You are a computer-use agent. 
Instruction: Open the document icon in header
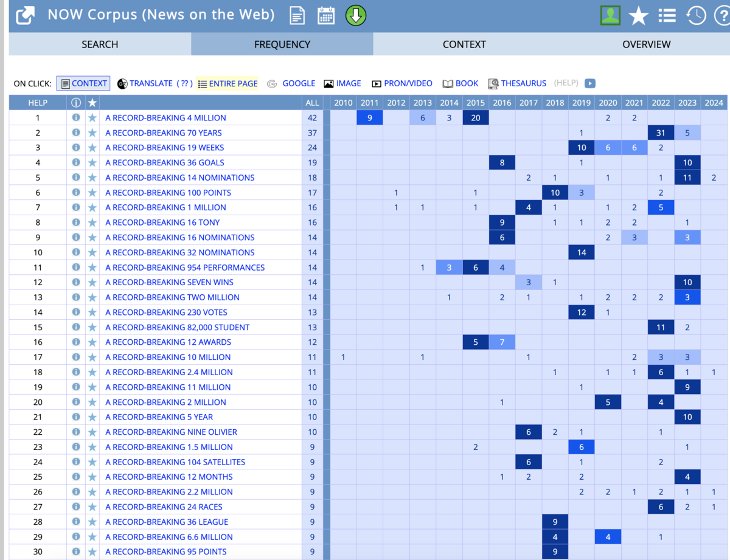[x=297, y=15]
